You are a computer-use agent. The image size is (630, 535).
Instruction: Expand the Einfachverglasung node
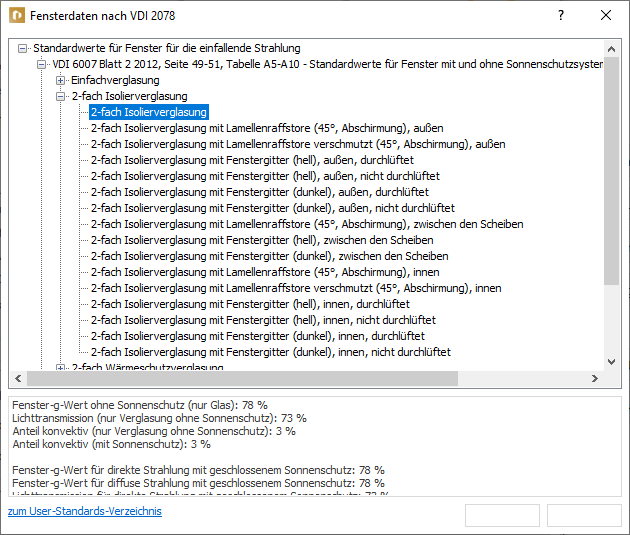pyautogui.click(x=60, y=80)
